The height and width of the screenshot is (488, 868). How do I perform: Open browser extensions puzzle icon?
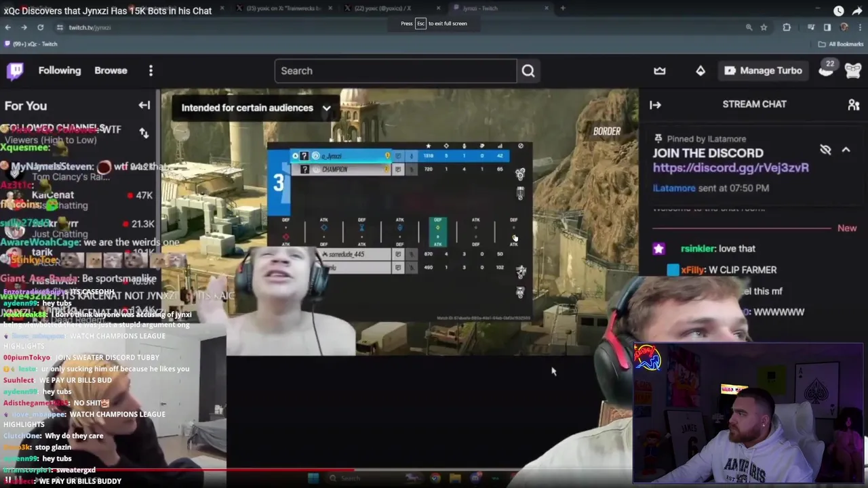(787, 27)
